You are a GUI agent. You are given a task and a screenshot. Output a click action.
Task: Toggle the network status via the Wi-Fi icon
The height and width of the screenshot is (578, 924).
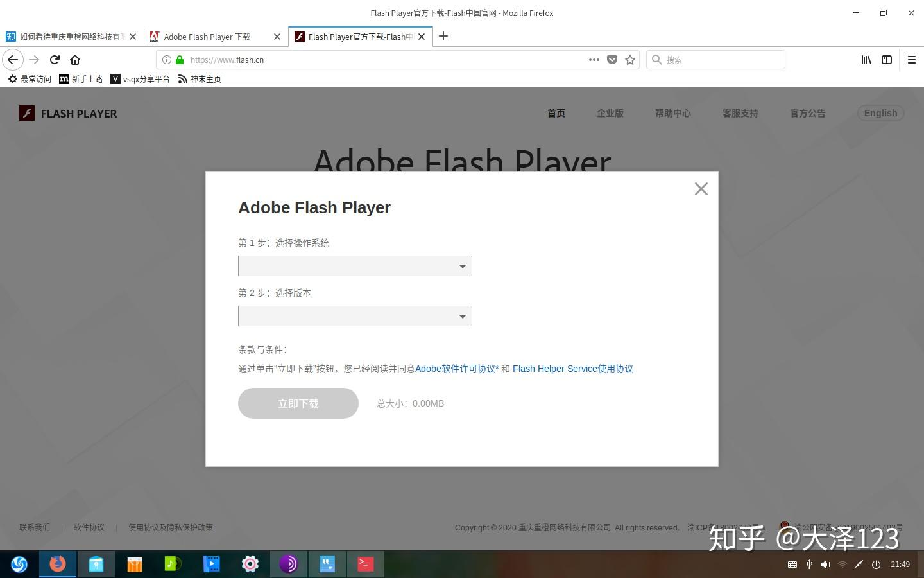click(842, 565)
